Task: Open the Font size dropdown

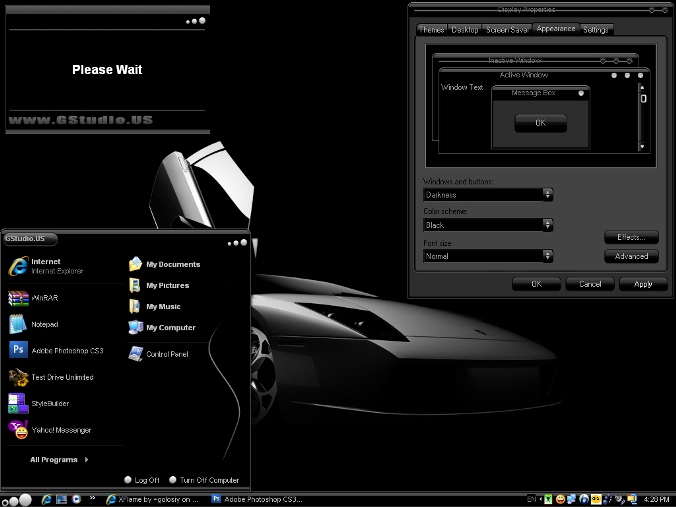Action: click(548, 256)
